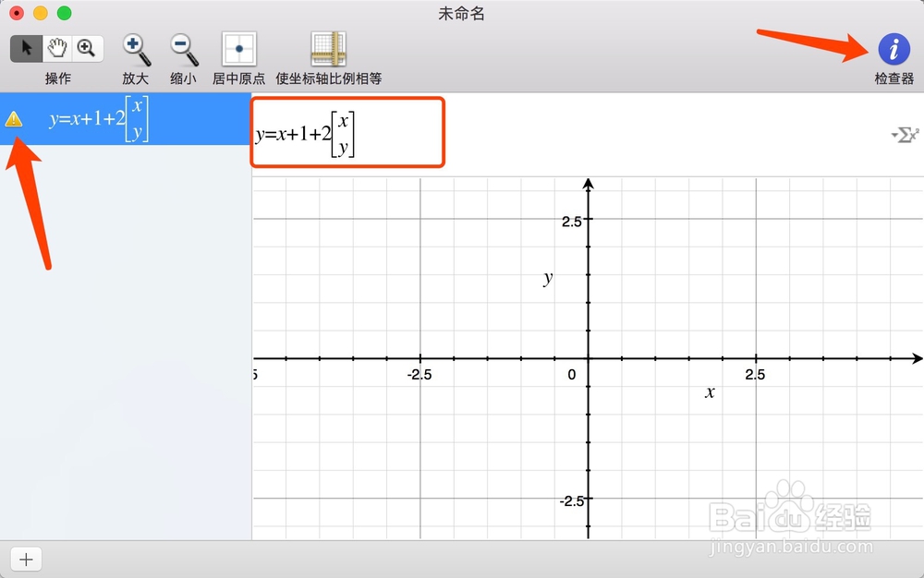Select the arrow tool in the 操作 control
This screenshot has width=924, height=578.
coord(26,47)
